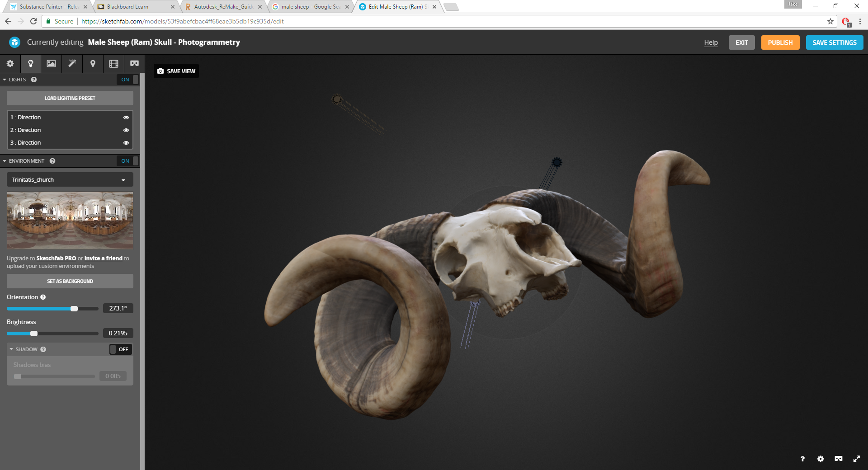The width and height of the screenshot is (868, 470).
Task: Toggle visibility of light 1 Direction
Action: 126,117
